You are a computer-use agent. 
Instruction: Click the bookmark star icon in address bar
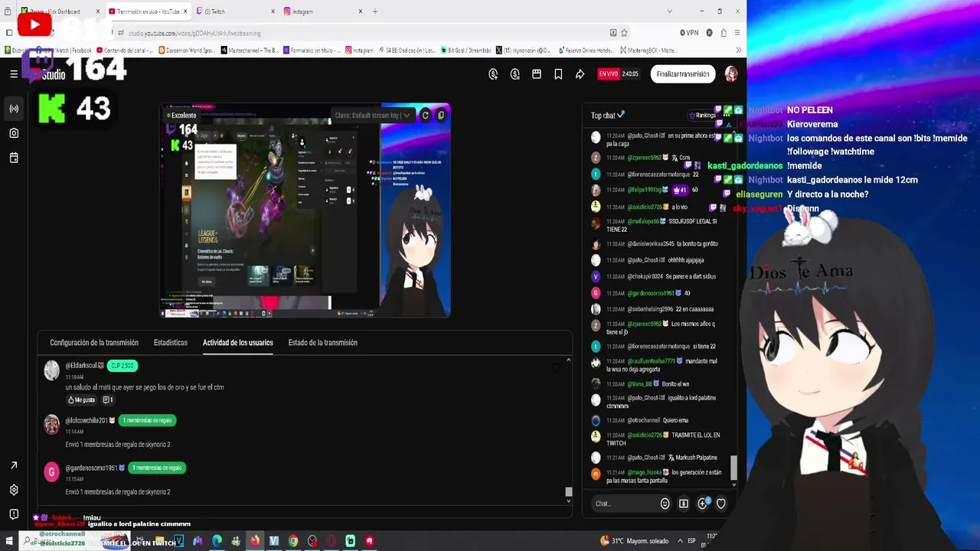point(624,33)
